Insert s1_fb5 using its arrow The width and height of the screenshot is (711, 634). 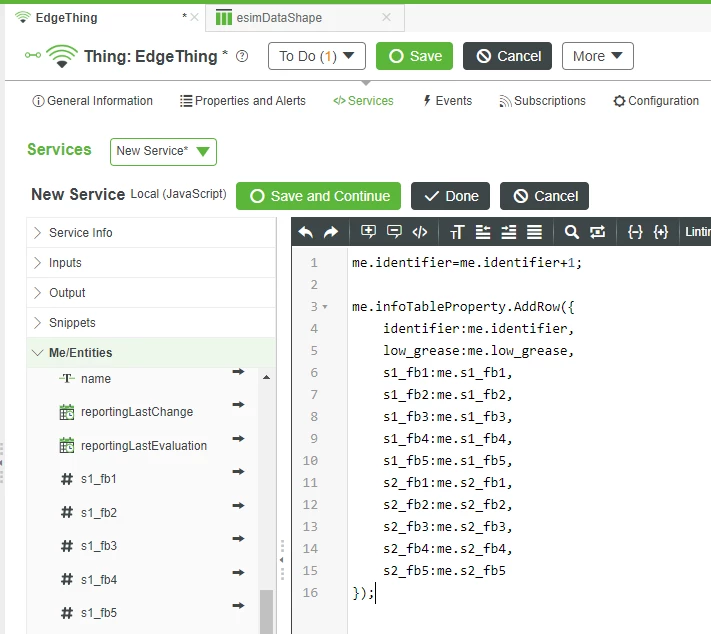pyautogui.click(x=238, y=605)
